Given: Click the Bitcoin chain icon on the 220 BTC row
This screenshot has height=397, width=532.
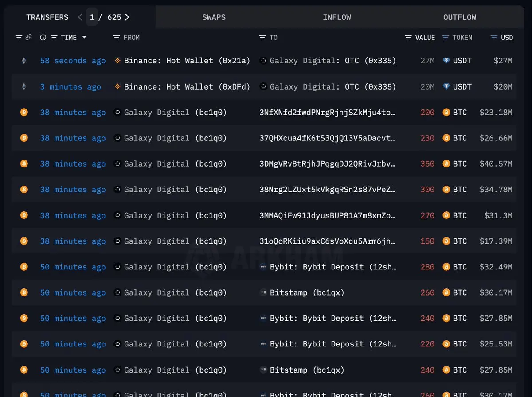Looking at the screenshot, I should point(24,344).
